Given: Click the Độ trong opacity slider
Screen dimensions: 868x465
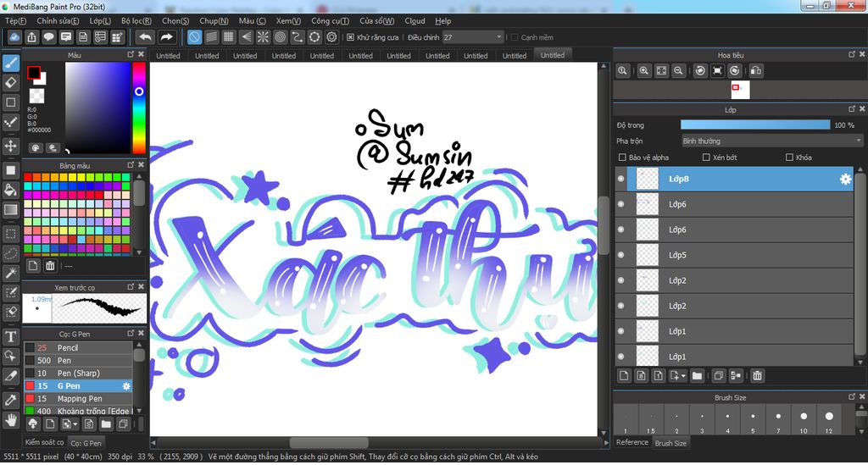Looking at the screenshot, I should coord(755,125).
